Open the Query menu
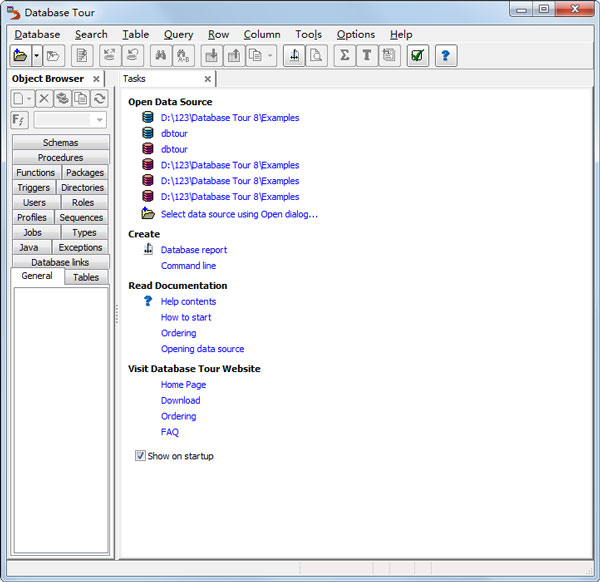The image size is (600, 582). 178,34
